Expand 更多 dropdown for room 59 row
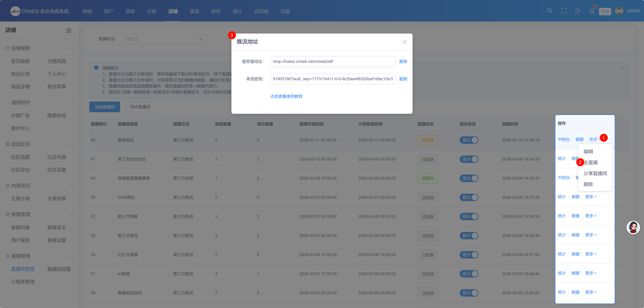 click(x=591, y=197)
